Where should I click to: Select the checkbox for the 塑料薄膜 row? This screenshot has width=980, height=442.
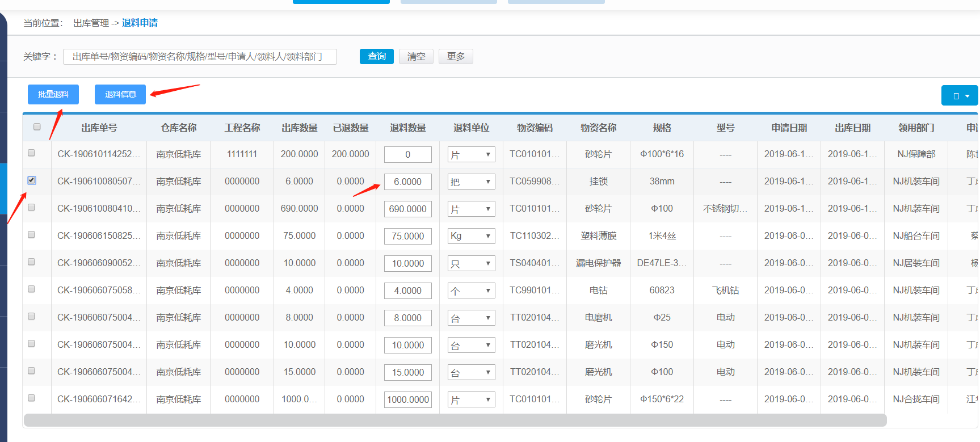(x=32, y=235)
